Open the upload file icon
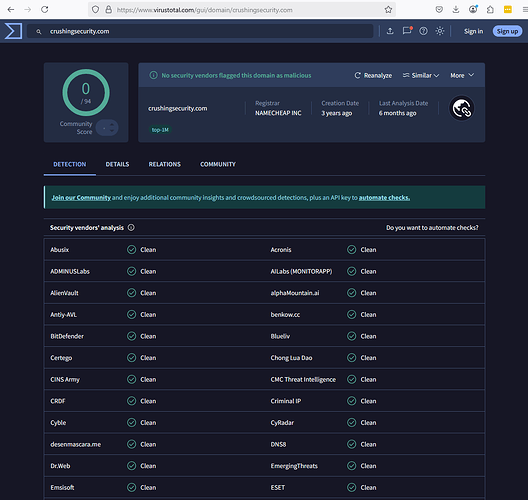Screen dimensions: 528x500 390,31
